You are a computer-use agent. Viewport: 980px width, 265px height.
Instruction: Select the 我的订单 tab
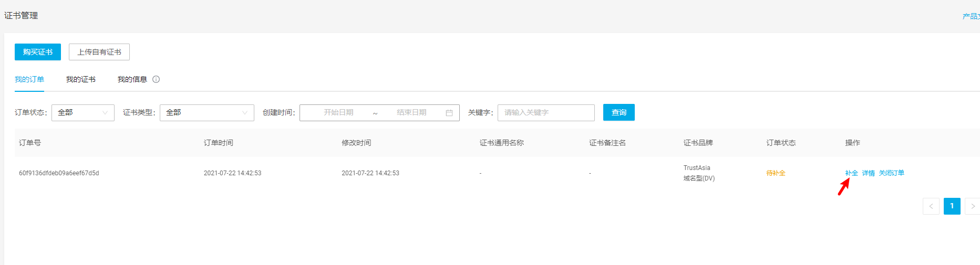[x=29, y=79]
